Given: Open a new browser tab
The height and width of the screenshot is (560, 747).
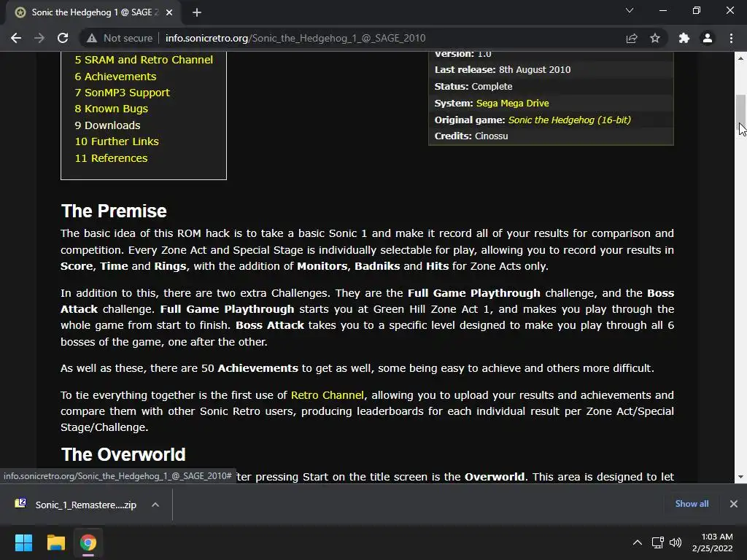Looking at the screenshot, I should coord(197,12).
